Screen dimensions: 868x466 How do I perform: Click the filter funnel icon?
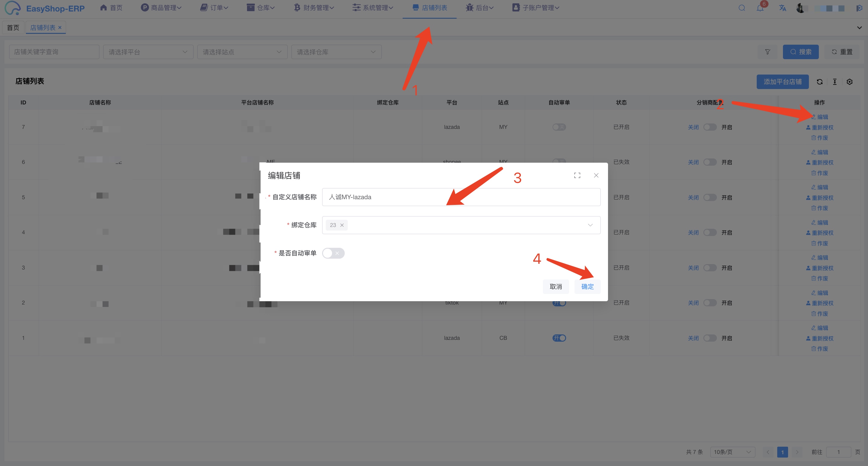pos(767,52)
